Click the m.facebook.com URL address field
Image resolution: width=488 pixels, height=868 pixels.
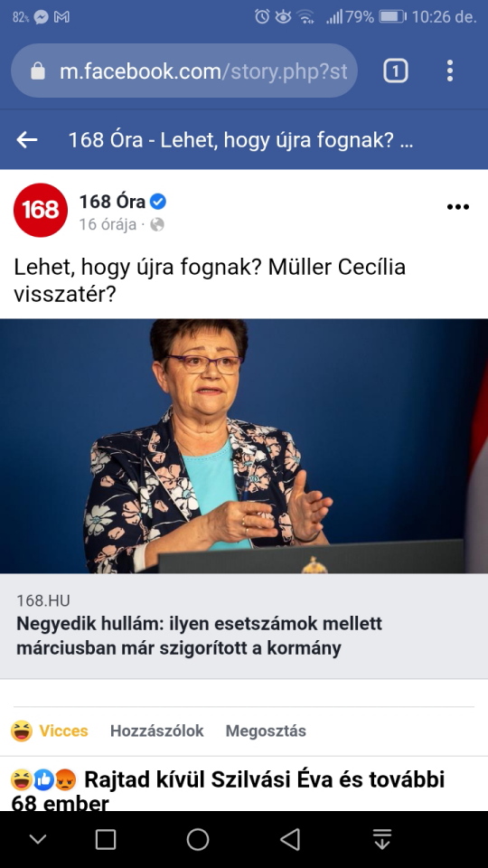pos(184,71)
